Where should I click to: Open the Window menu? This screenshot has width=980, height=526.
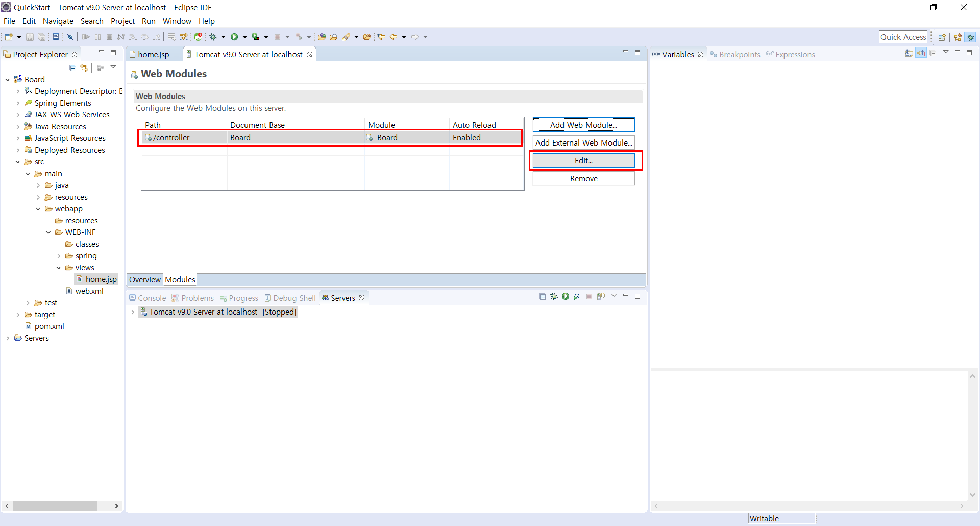(x=177, y=21)
